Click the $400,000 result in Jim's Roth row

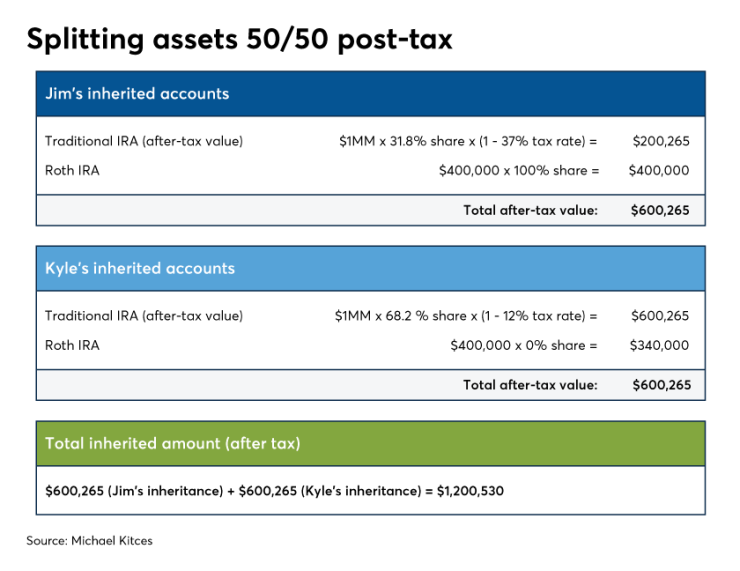click(x=659, y=171)
